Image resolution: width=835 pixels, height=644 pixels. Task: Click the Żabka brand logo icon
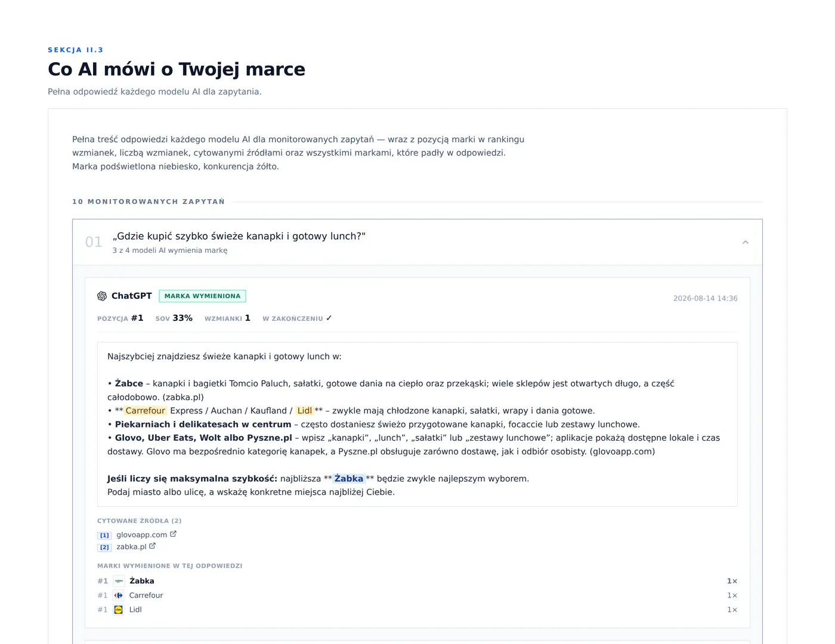coord(118,581)
